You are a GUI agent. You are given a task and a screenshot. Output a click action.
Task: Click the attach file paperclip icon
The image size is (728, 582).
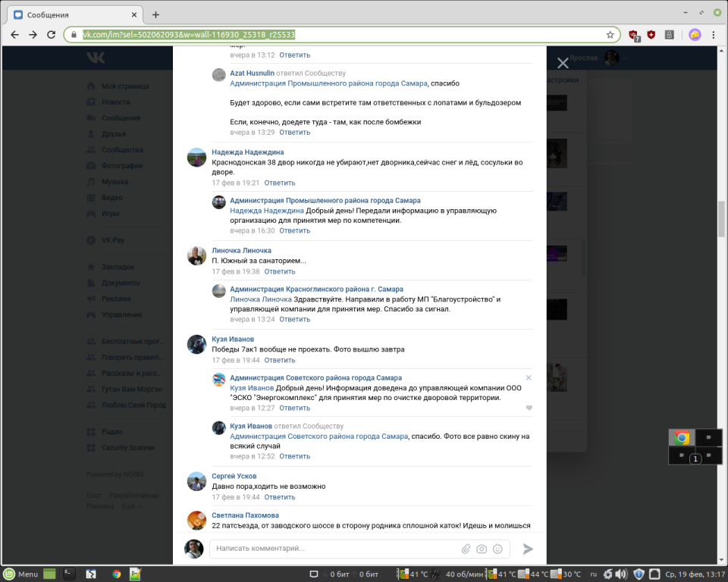pos(466,549)
